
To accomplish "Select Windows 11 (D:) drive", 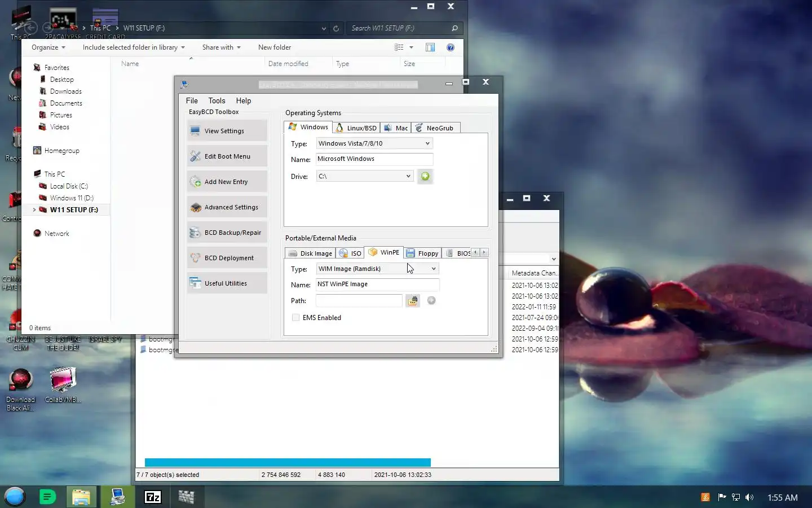I will click(72, 198).
